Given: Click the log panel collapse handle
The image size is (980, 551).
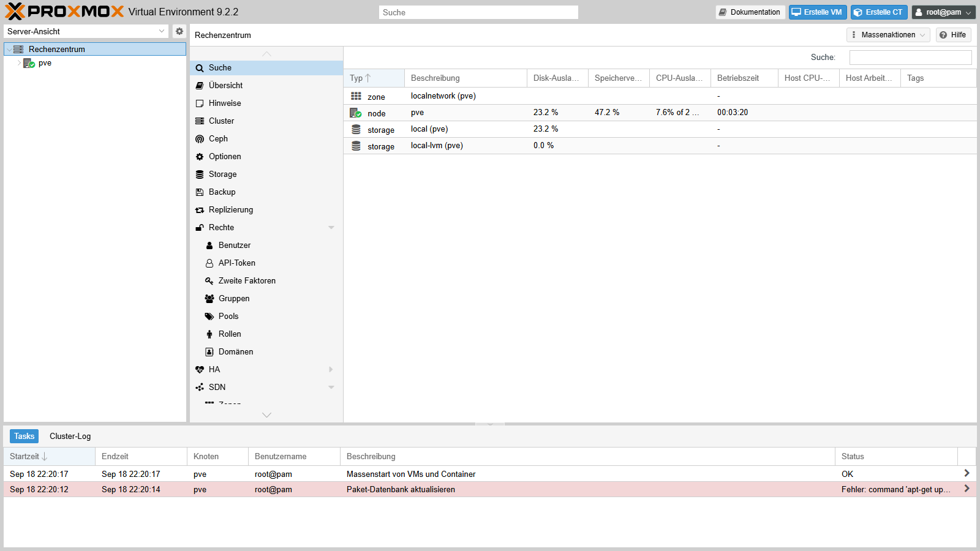Looking at the screenshot, I should [490, 424].
